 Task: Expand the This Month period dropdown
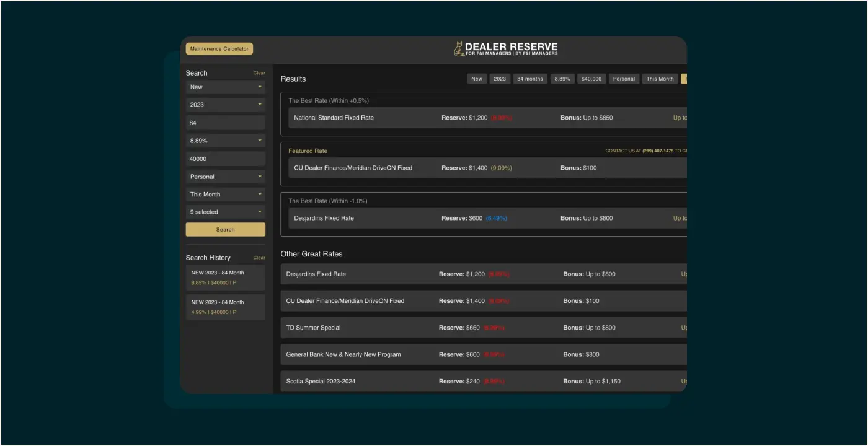226,194
